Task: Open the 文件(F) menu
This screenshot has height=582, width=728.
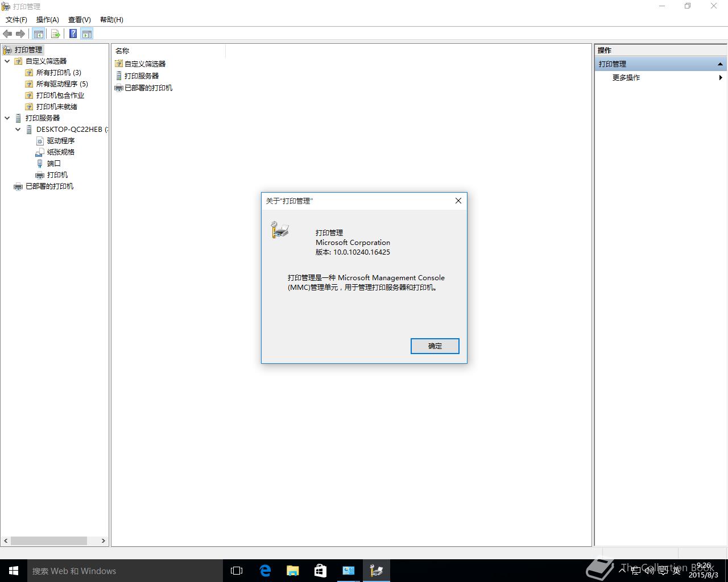Action: pyautogui.click(x=16, y=19)
